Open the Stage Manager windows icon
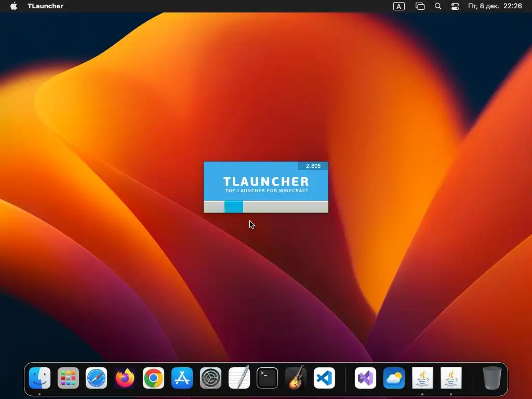Image resolution: width=532 pixels, height=399 pixels. coord(420,6)
